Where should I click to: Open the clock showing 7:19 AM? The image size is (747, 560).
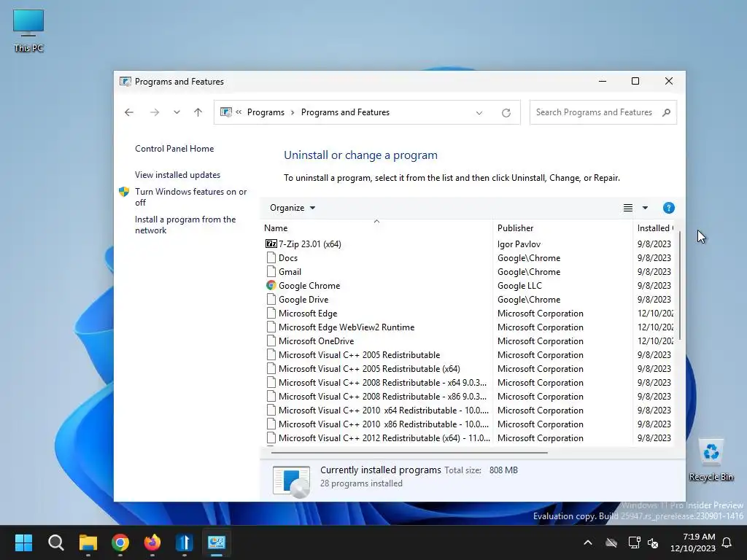point(693,542)
